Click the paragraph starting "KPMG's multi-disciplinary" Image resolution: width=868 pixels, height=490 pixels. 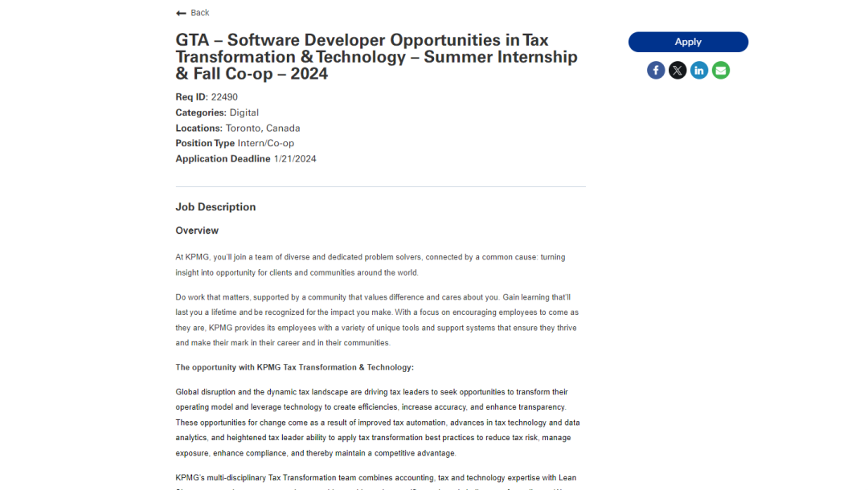point(376,481)
